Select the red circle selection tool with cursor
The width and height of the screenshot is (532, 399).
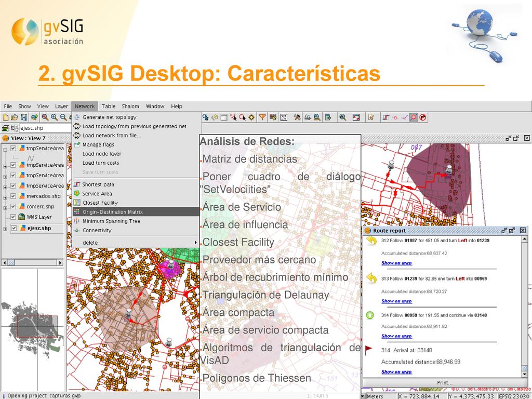[x=242, y=117]
